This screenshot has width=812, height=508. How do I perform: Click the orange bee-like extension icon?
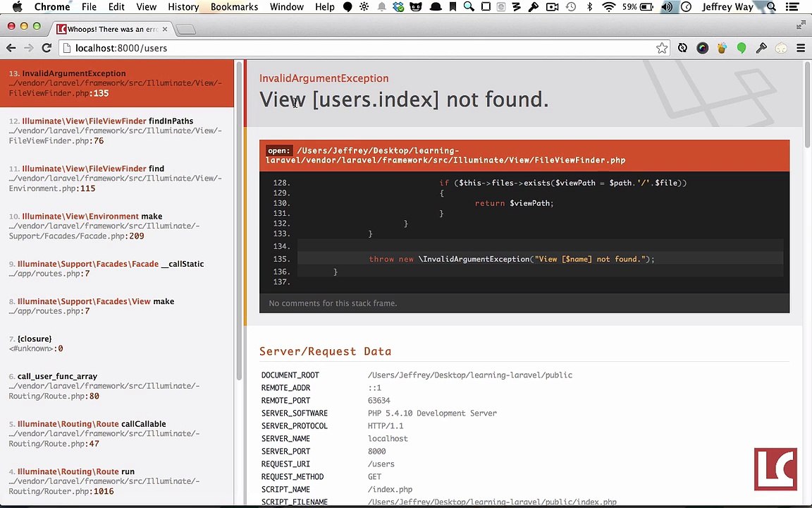click(722, 48)
